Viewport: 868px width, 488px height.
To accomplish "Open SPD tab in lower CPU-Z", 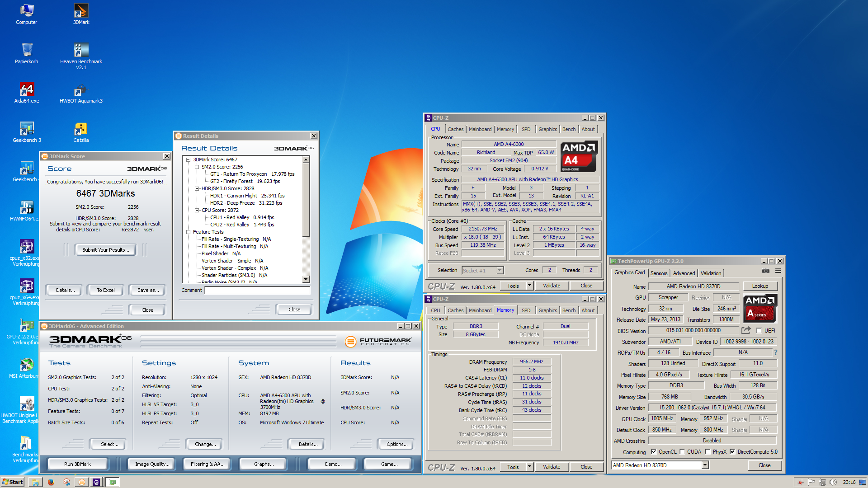I will [x=526, y=310].
